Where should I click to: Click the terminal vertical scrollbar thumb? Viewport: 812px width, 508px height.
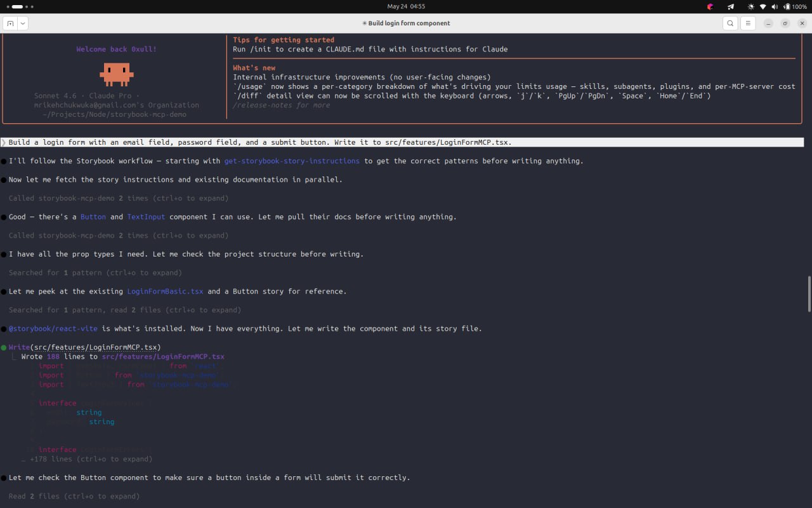tap(809, 294)
